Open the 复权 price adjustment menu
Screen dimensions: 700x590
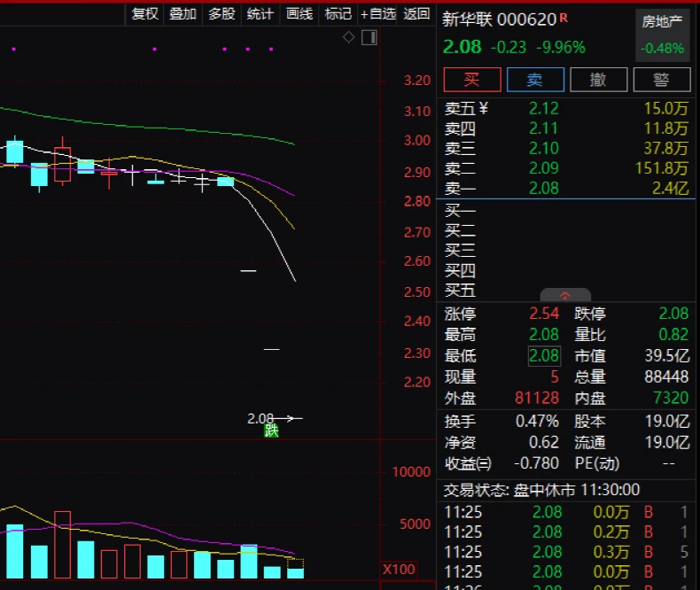pos(145,13)
